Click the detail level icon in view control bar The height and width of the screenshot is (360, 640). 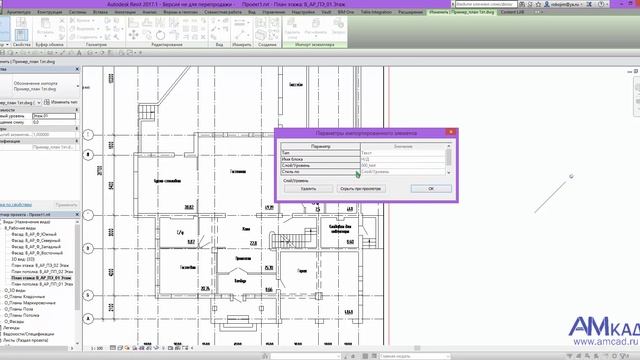point(113,348)
